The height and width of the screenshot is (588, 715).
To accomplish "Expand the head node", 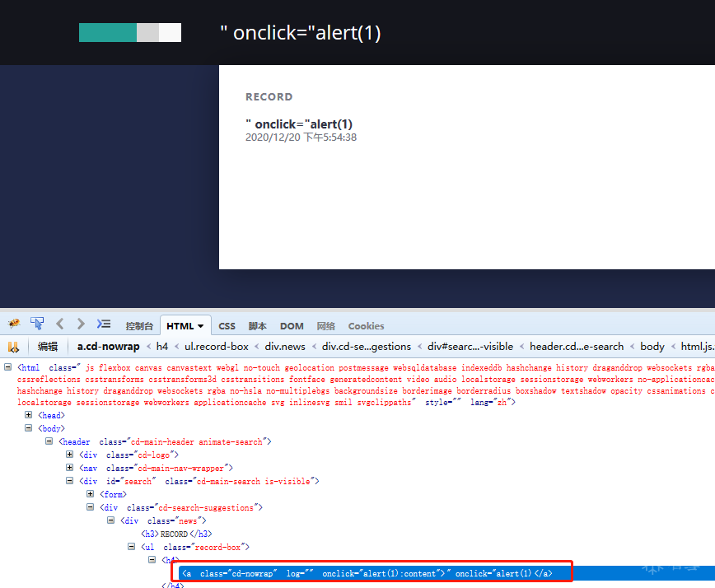I will click(x=28, y=415).
